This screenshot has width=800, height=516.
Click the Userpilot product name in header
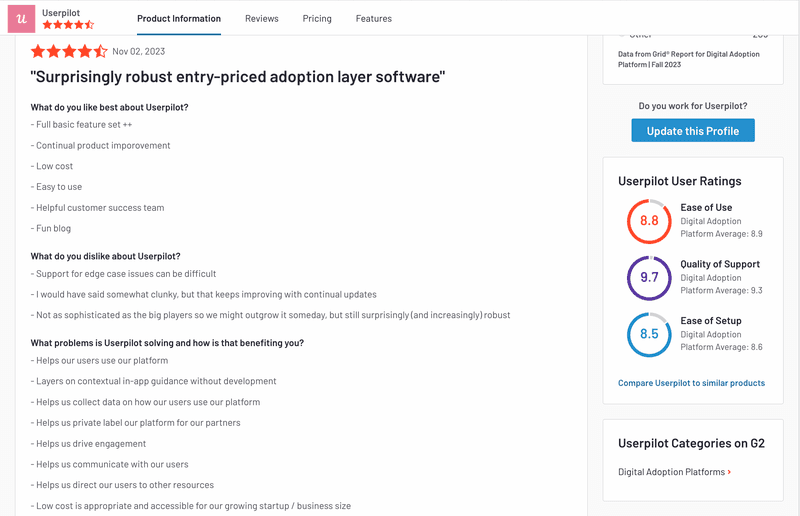[62, 12]
